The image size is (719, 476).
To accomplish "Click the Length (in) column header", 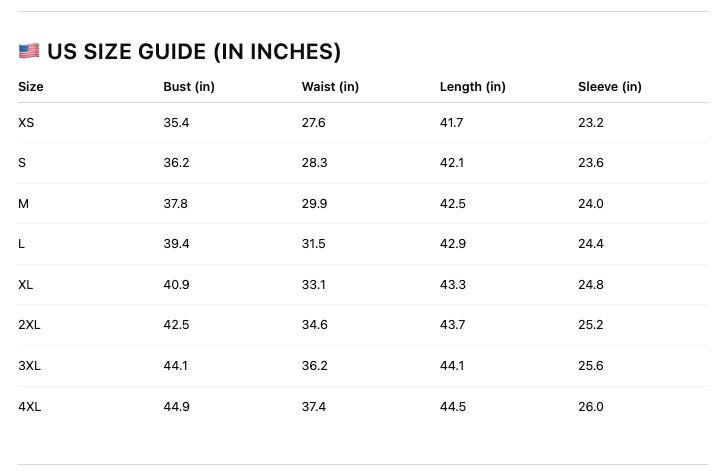I will (472, 87).
